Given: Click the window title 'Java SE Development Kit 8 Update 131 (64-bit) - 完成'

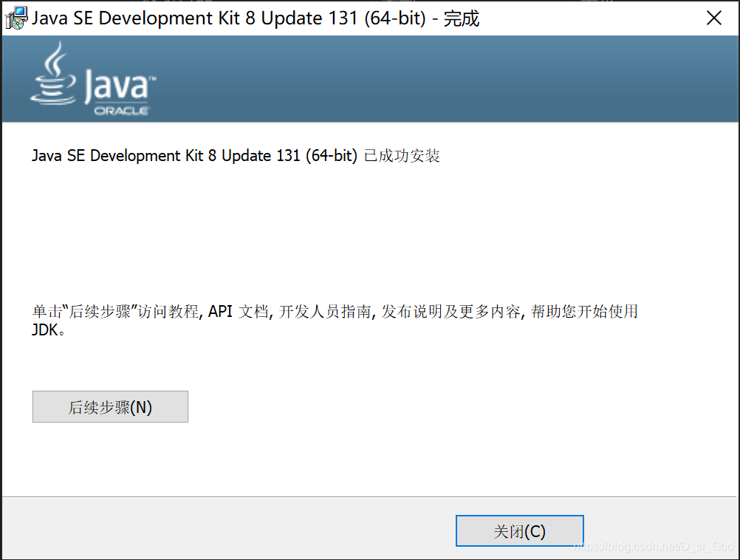Looking at the screenshot, I should click(256, 18).
